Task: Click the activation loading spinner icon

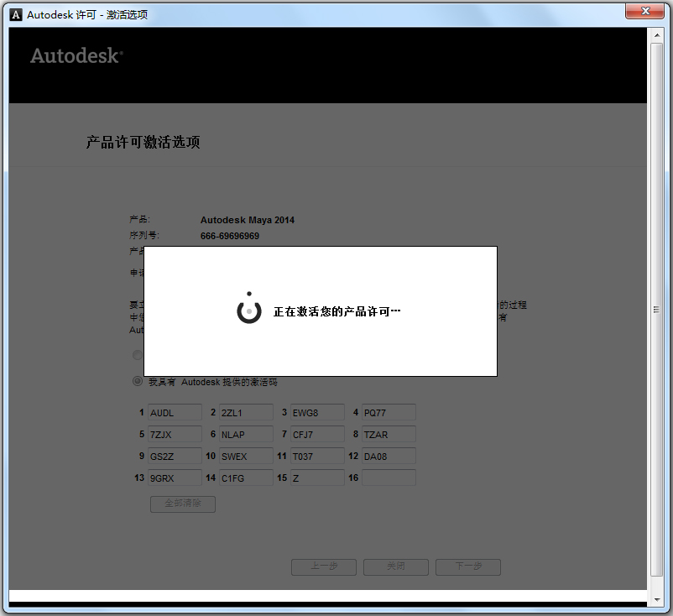Action: click(x=248, y=310)
